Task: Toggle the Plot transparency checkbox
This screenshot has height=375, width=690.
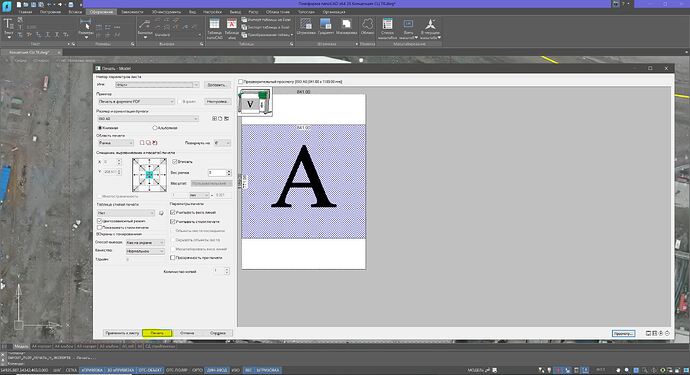Action: click(172, 257)
